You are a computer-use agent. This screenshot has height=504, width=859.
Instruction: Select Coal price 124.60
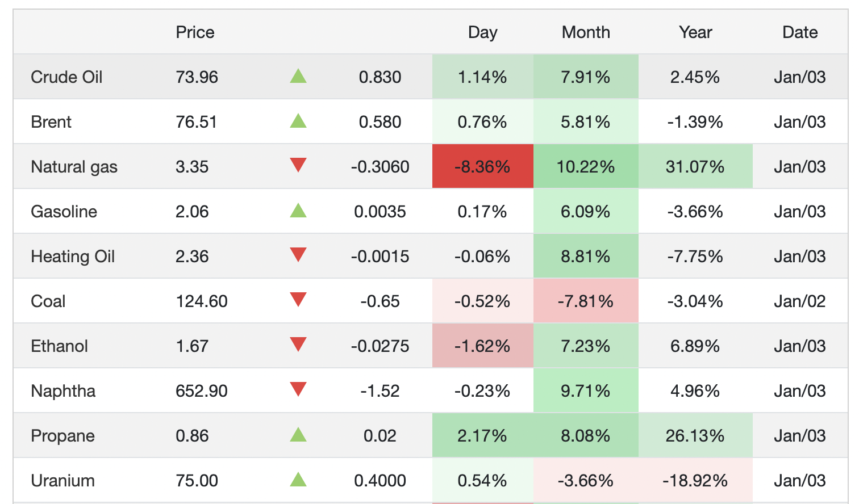(x=202, y=301)
